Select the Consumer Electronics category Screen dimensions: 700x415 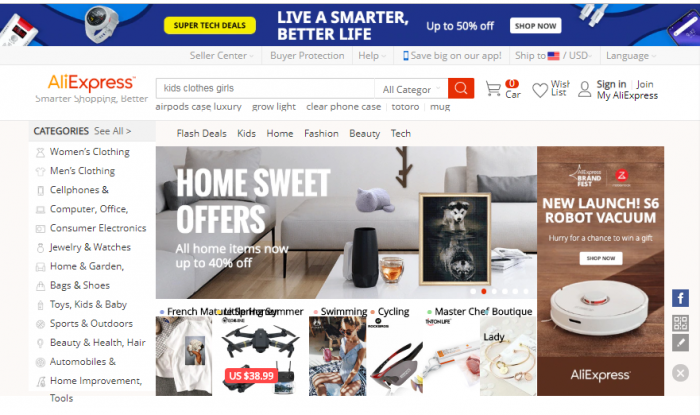[x=98, y=228]
